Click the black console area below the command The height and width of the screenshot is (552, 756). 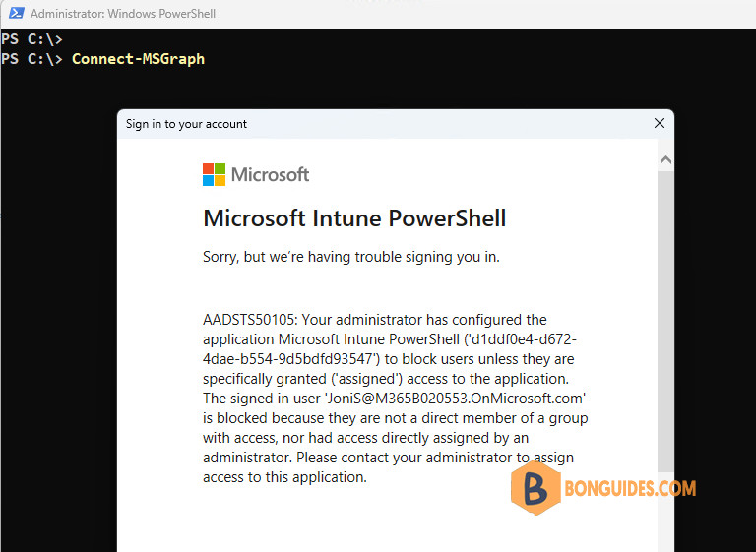point(58,289)
